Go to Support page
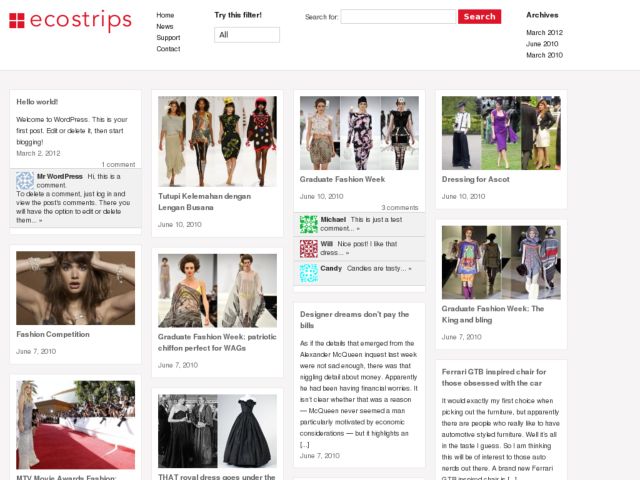The height and width of the screenshot is (480, 640). tap(168, 38)
